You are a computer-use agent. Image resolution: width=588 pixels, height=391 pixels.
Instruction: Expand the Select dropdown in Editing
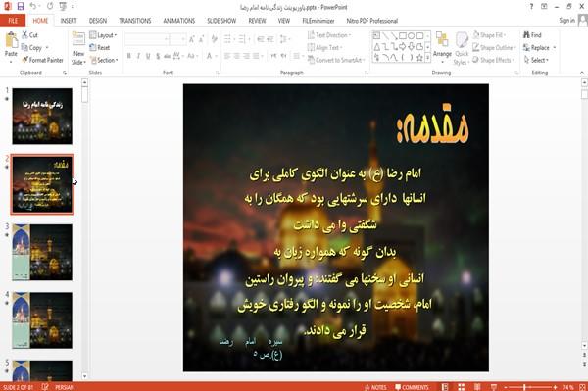(536, 60)
